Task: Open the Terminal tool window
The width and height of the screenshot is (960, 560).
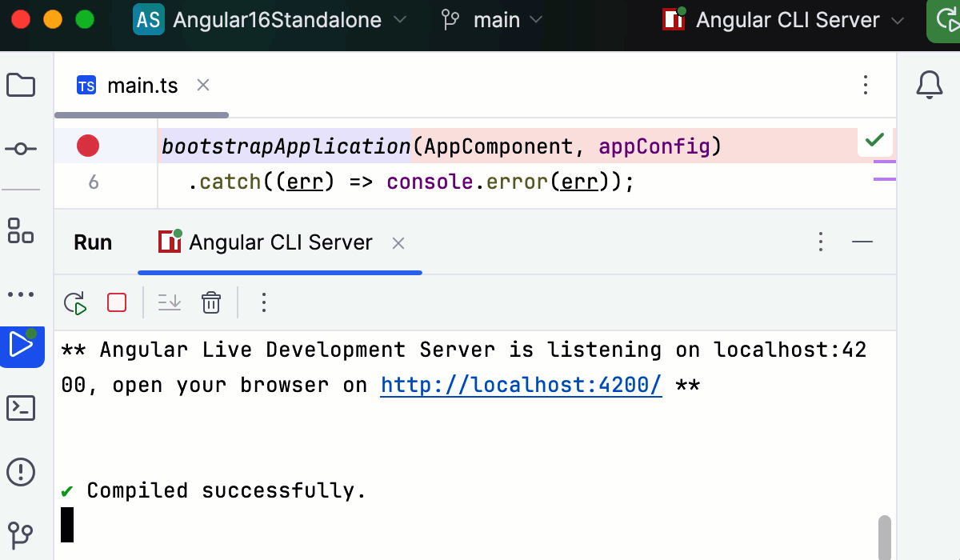Action: [x=22, y=408]
